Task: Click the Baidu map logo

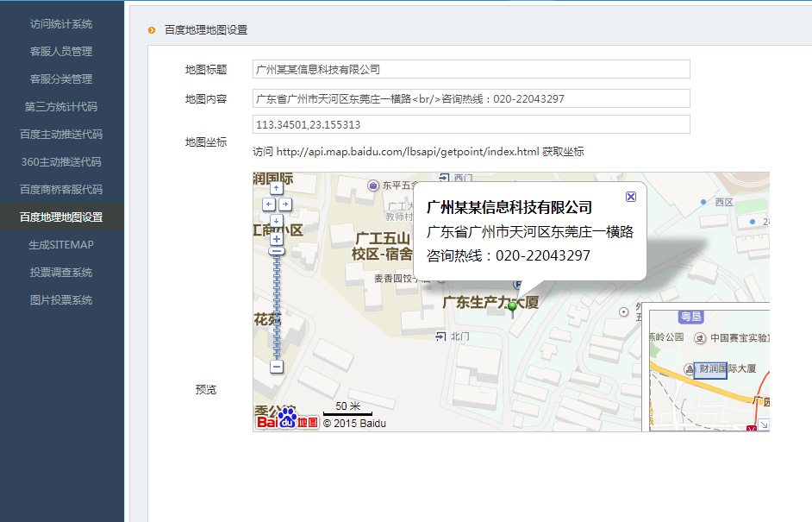Action: [x=287, y=418]
